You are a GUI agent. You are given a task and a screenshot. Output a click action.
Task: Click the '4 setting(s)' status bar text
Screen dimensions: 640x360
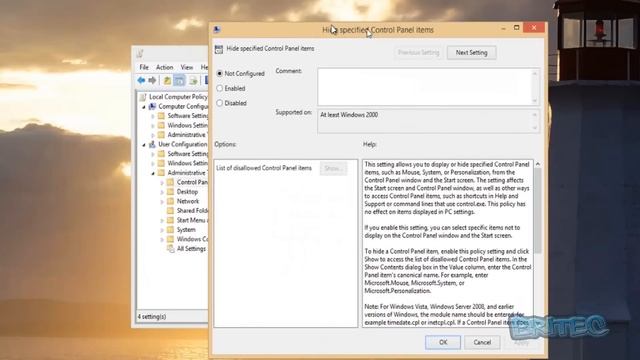pos(152,316)
